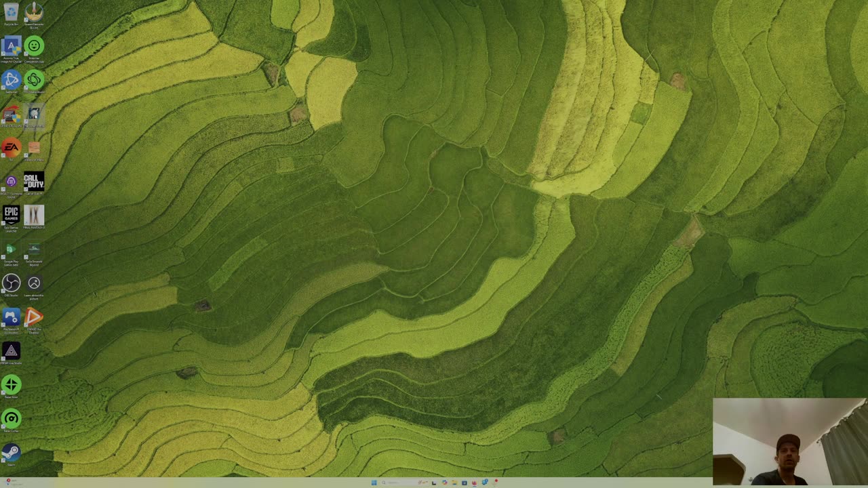Open the OBS Studio shortcut

point(11,285)
